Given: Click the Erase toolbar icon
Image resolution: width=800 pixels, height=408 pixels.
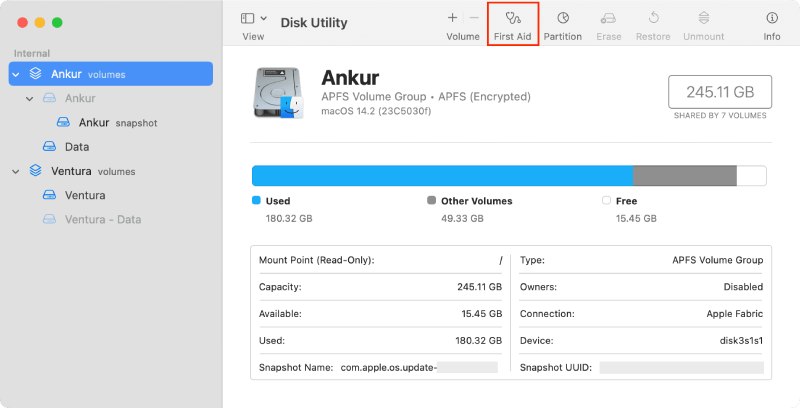Looking at the screenshot, I should click(x=608, y=18).
